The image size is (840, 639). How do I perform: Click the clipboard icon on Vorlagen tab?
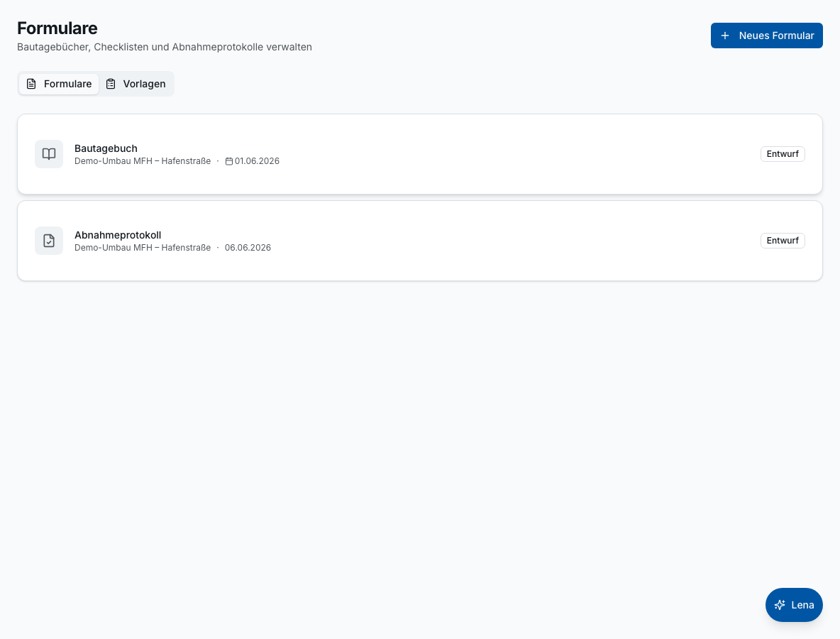[x=111, y=84]
